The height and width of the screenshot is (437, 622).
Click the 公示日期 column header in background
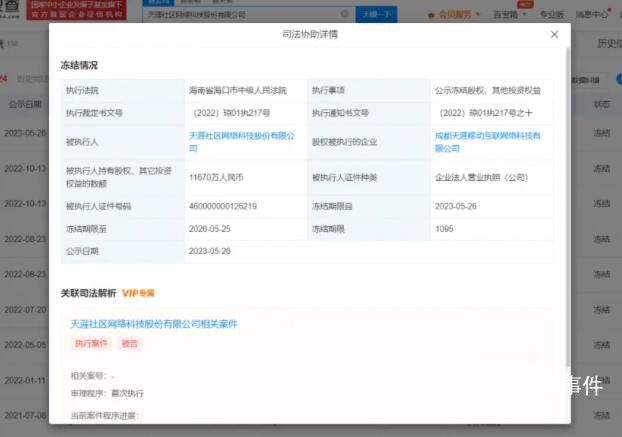(x=25, y=105)
